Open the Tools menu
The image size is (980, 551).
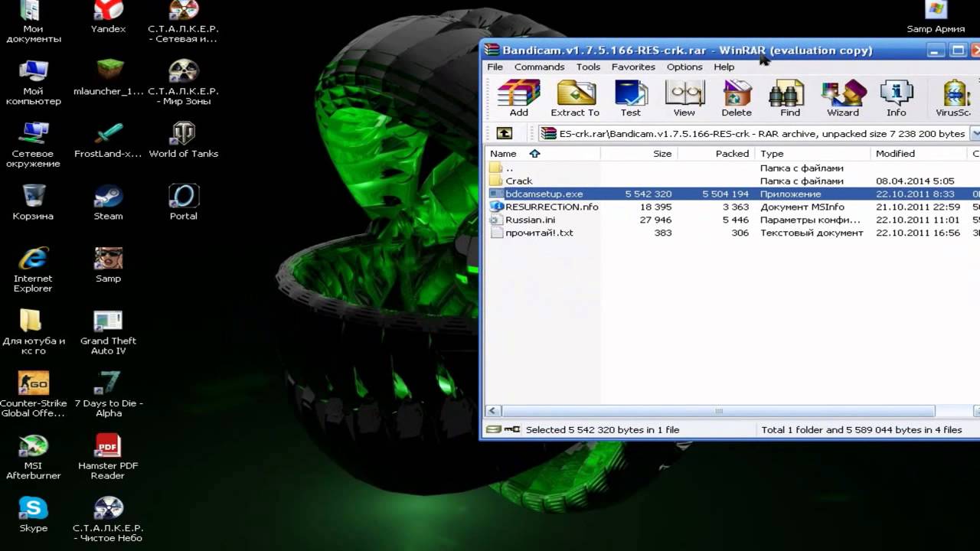coord(588,67)
